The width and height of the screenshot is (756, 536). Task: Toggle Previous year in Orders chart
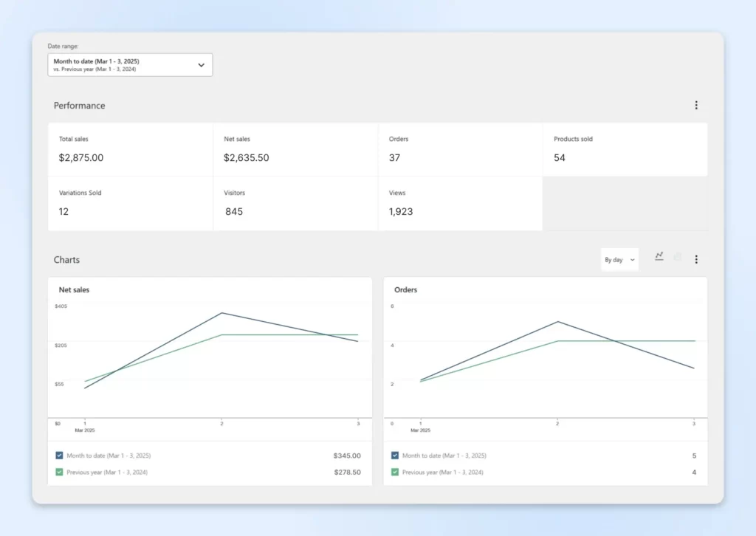[x=395, y=472]
